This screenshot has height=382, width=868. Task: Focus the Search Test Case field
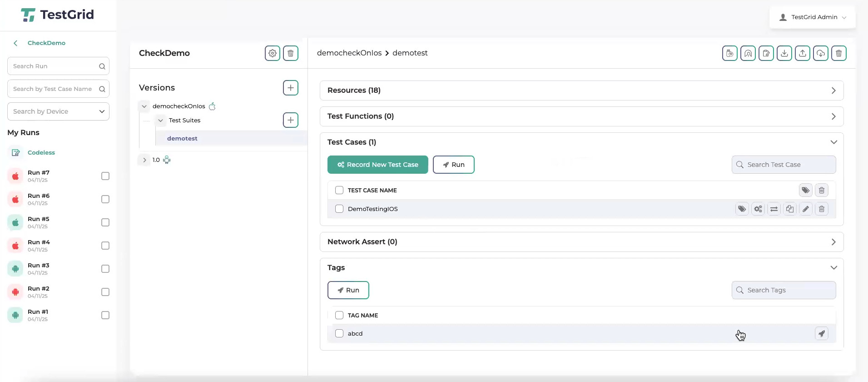point(784,165)
